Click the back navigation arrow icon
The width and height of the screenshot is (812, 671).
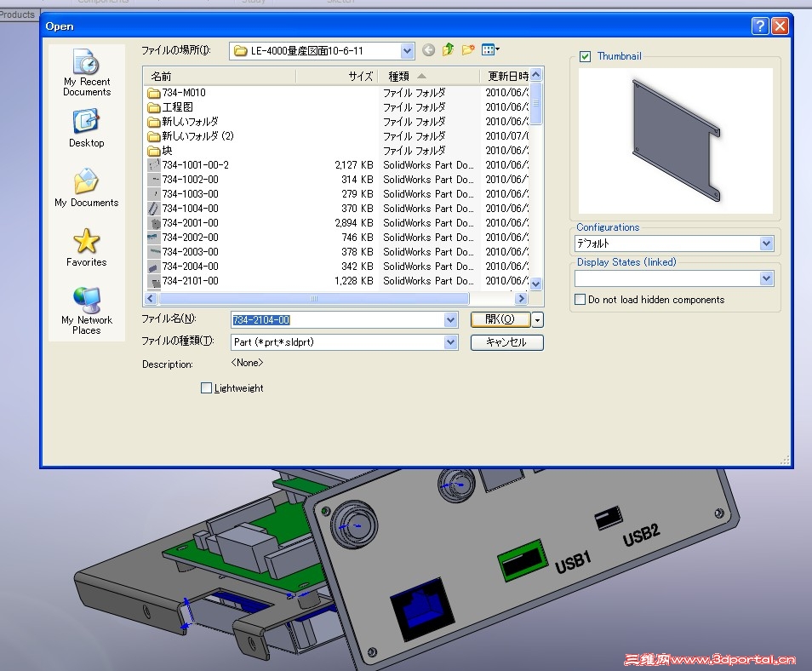coord(428,49)
